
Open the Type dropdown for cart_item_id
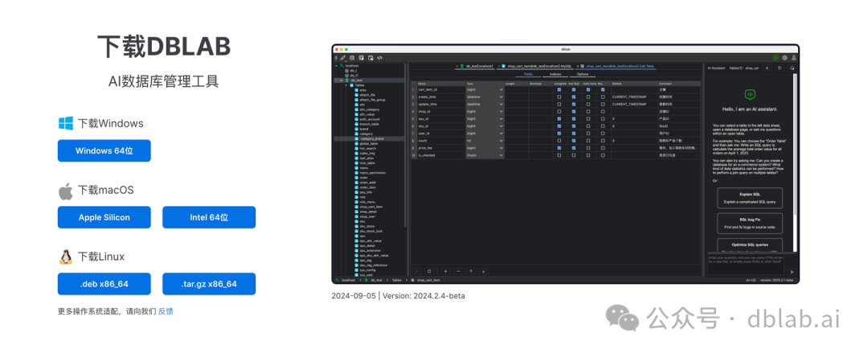click(501, 90)
